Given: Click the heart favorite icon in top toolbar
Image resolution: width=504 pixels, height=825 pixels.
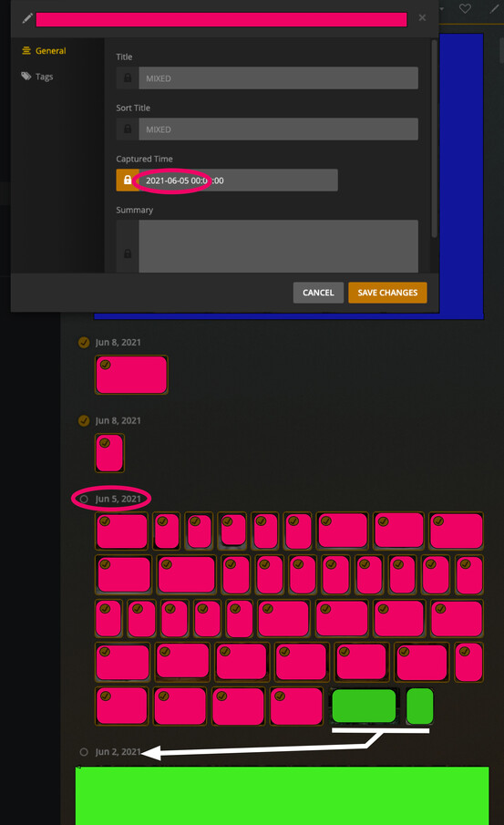Looking at the screenshot, I should [x=465, y=8].
